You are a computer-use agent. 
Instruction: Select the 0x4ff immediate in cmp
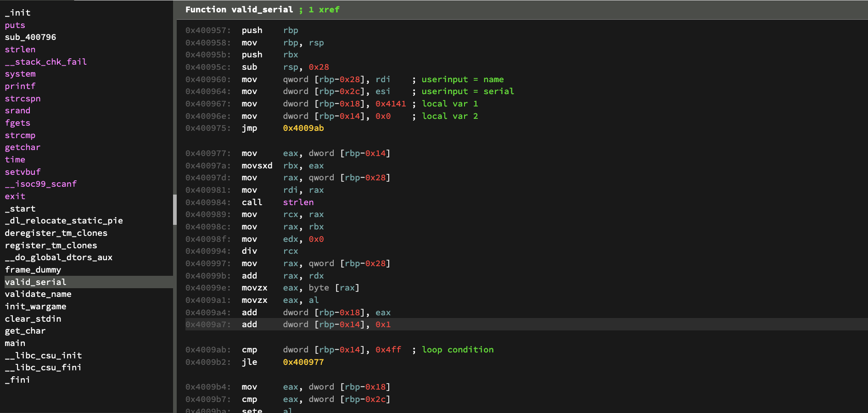(388, 350)
